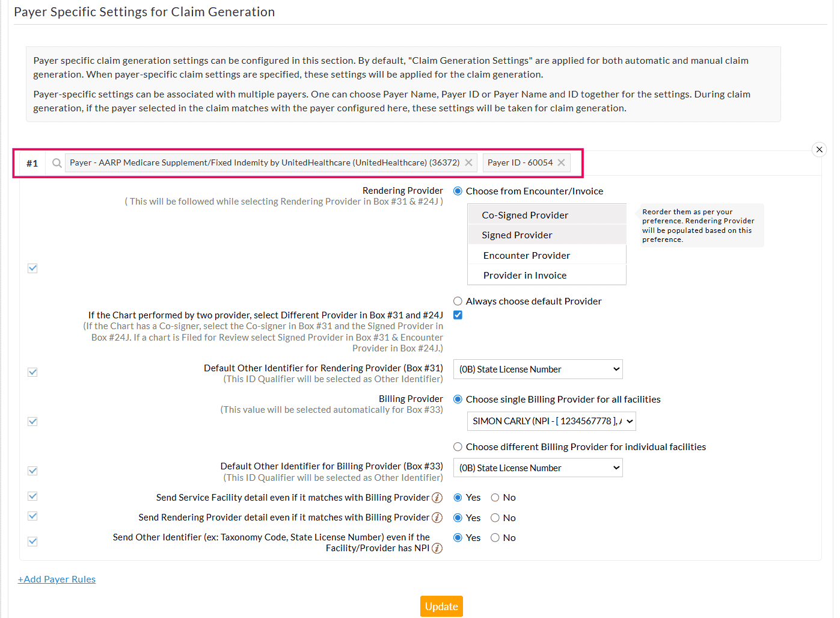
Task: Click the Update button
Action: point(441,606)
